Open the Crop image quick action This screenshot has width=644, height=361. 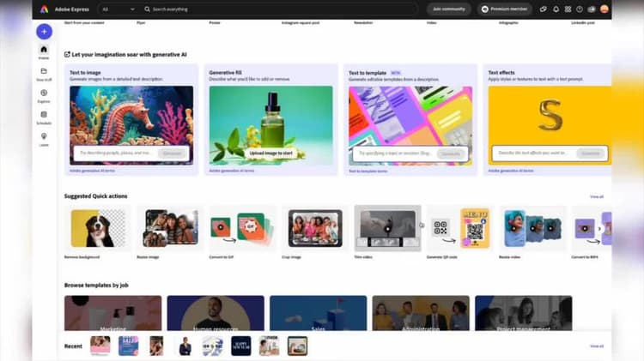click(315, 232)
